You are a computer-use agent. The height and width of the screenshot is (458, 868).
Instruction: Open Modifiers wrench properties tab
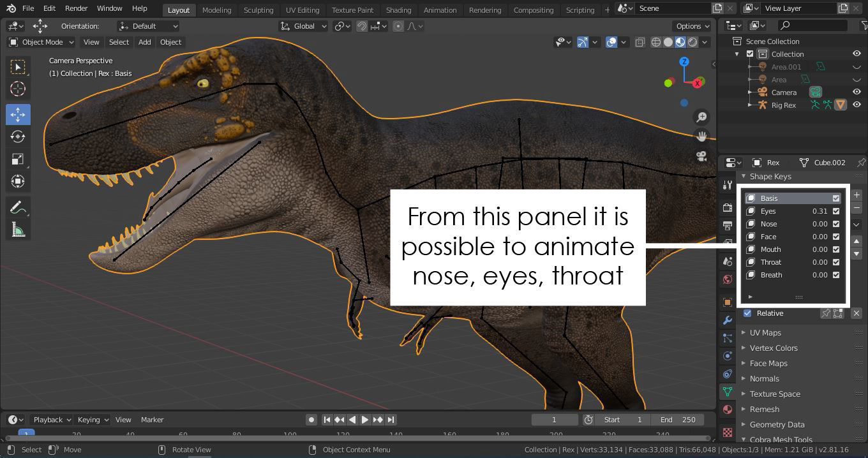coord(727,320)
